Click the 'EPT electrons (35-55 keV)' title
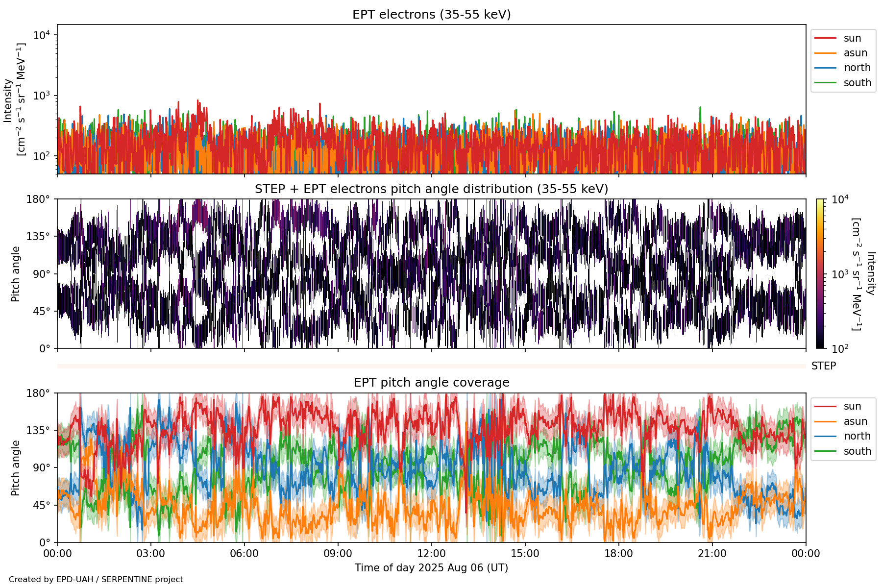Screen dimensions: 882x588 (431, 15)
